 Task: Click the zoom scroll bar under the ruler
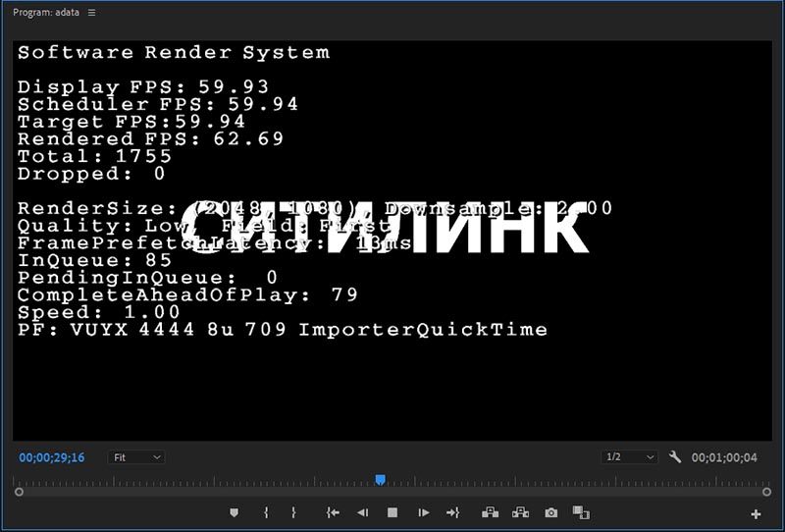click(x=392, y=492)
